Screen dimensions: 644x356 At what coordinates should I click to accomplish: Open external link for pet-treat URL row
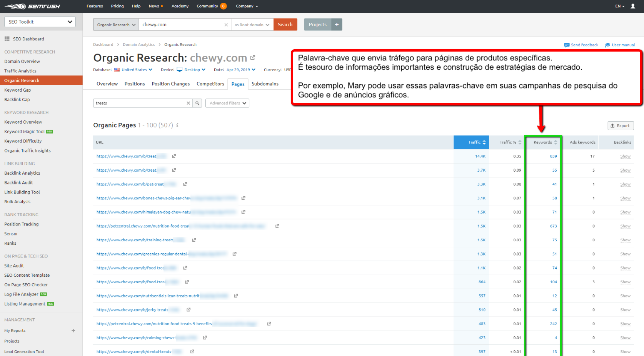coord(185,184)
